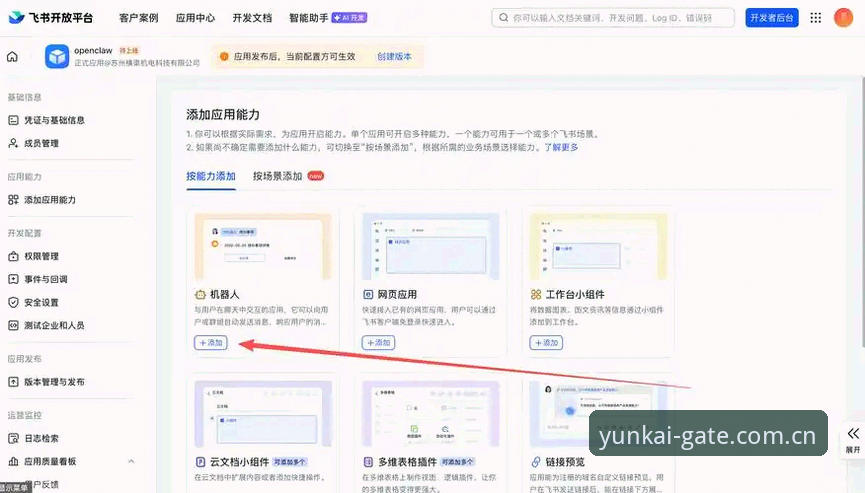Click the 机器人 card preview image
The height and width of the screenshot is (493, 865).
[263, 246]
